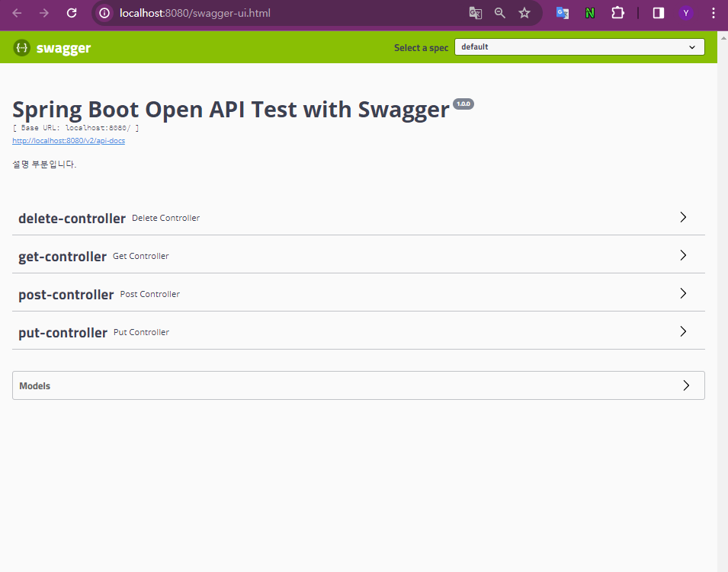Open the Google Translate extension icon

pos(563,13)
